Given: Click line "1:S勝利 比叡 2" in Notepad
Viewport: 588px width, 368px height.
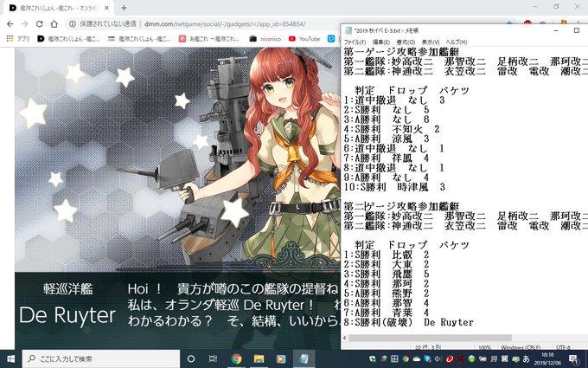Looking at the screenshot, I should click(x=387, y=255).
